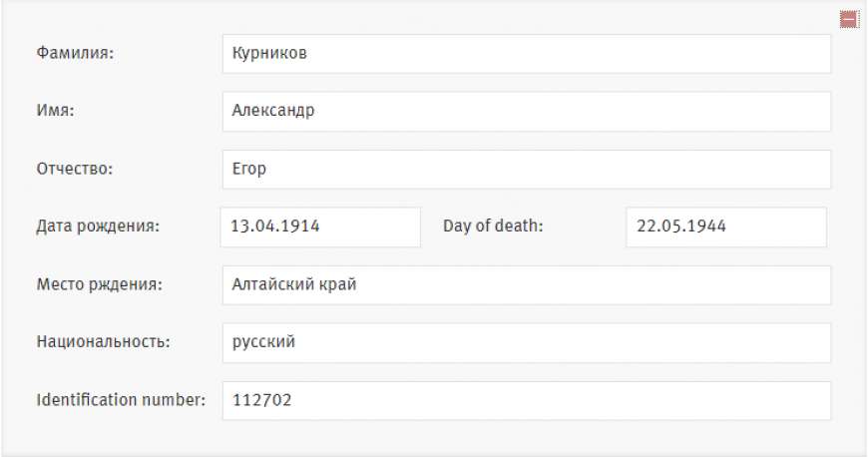Click the Day of death field 22.05.1944

[x=725, y=227]
